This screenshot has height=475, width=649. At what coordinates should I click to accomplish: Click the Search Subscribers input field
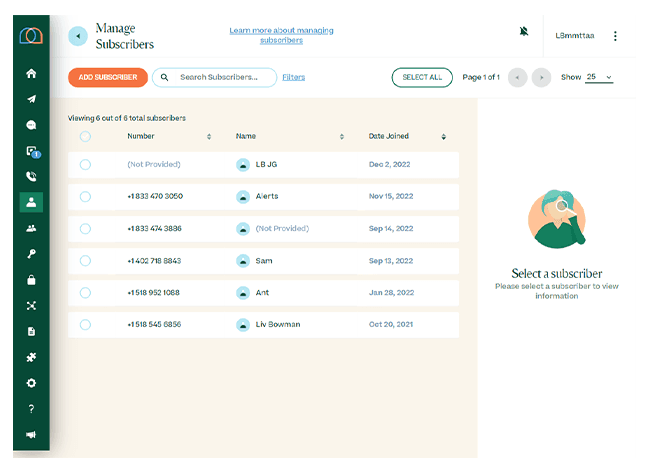[x=214, y=77]
